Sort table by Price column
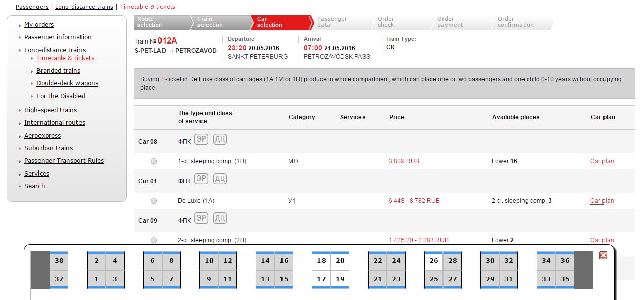 click(x=396, y=117)
